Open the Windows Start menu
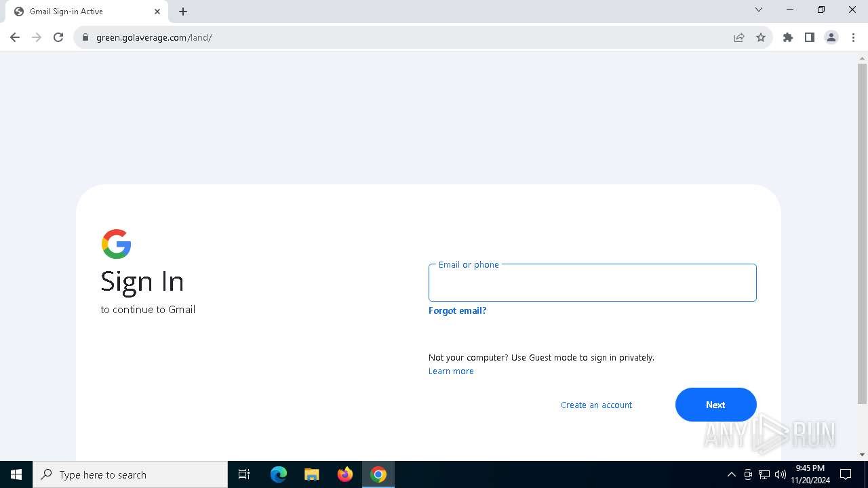868x488 pixels. [x=16, y=474]
